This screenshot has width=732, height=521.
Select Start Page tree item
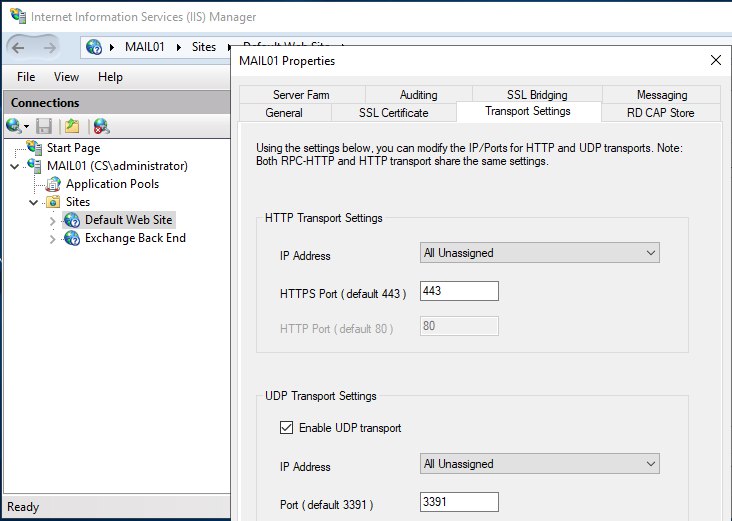[74, 148]
